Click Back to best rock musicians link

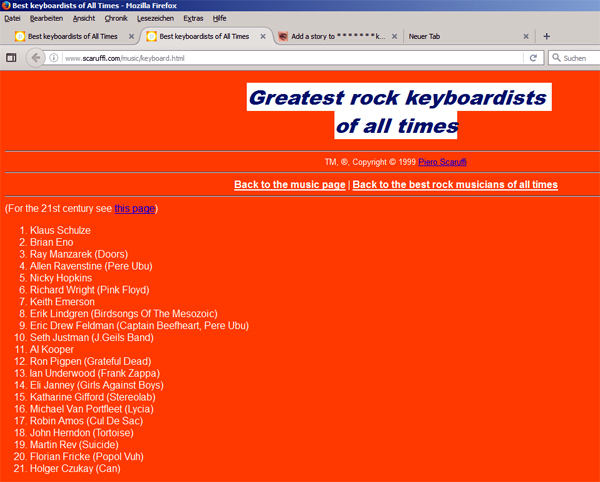(x=455, y=184)
